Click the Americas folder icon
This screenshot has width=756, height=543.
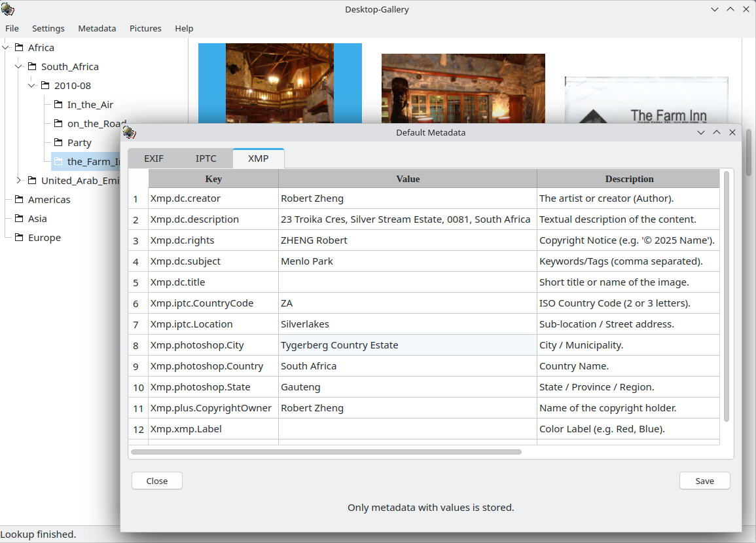[x=19, y=199]
